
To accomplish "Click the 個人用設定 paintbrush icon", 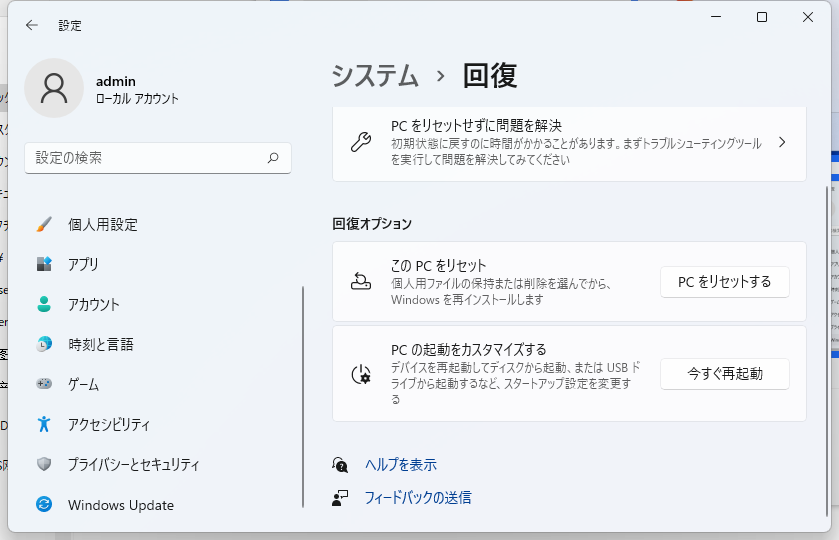I will point(44,224).
